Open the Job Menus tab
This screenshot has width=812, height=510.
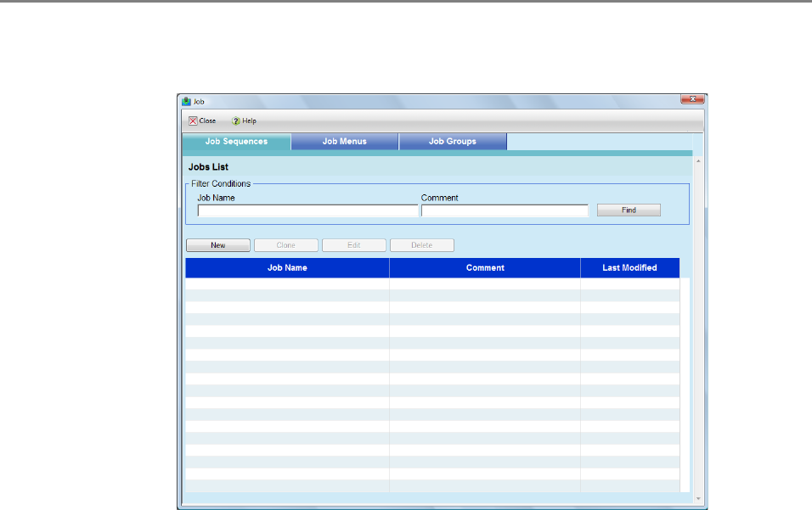tap(344, 142)
